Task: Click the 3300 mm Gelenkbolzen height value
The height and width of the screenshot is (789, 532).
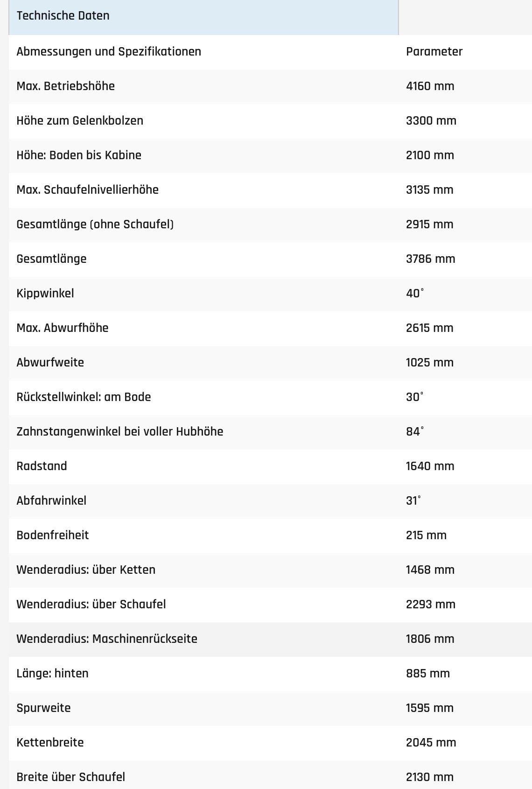Action: pyautogui.click(x=431, y=120)
